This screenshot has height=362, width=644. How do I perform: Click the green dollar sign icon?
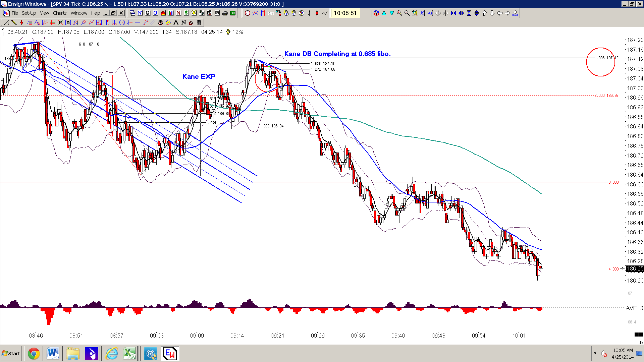186,13
